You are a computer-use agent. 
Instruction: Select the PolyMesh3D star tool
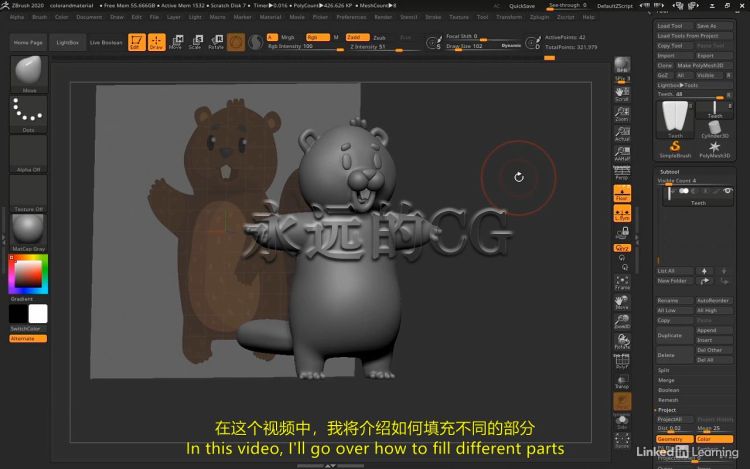(x=715, y=149)
